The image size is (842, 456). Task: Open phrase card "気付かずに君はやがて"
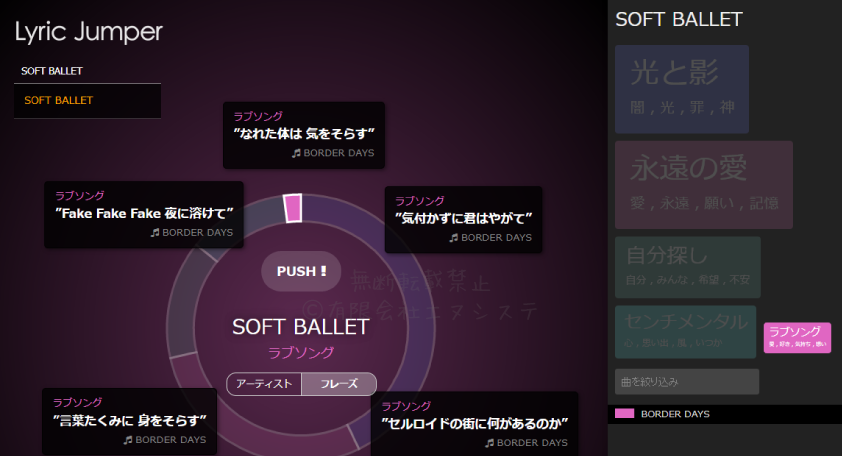[463, 220]
